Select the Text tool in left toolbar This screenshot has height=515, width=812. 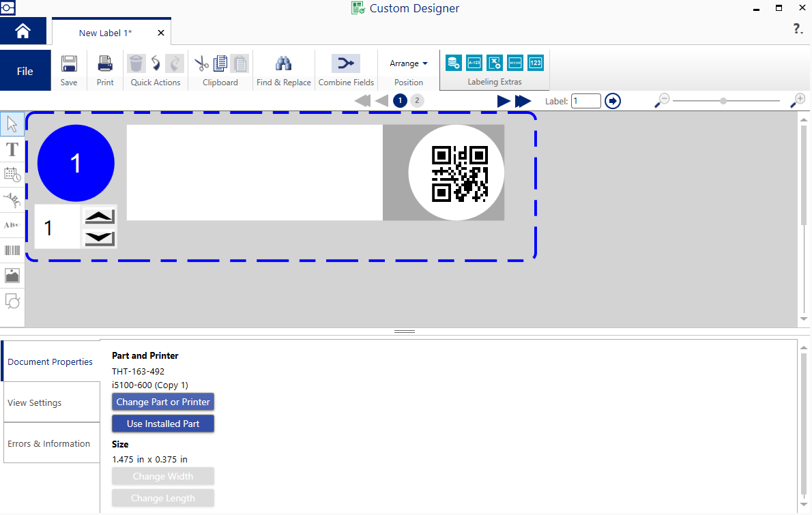click(x=12, y=149)
